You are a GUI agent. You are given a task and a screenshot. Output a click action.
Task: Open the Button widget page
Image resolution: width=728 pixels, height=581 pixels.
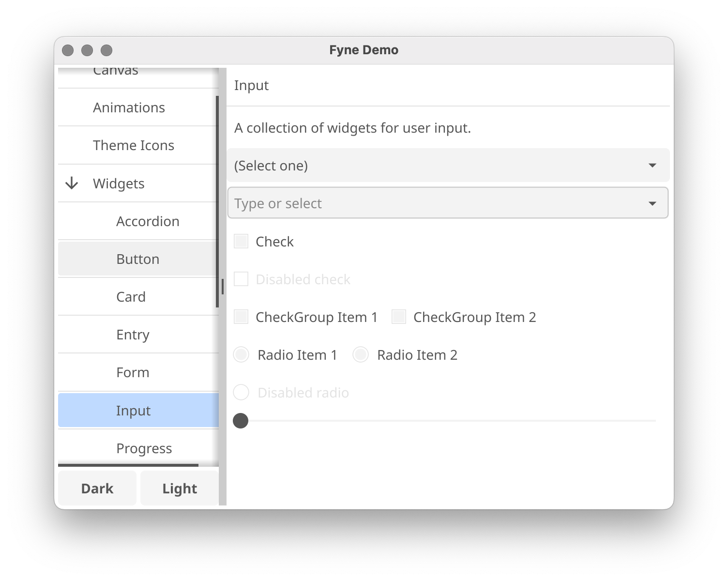point(138,259)
